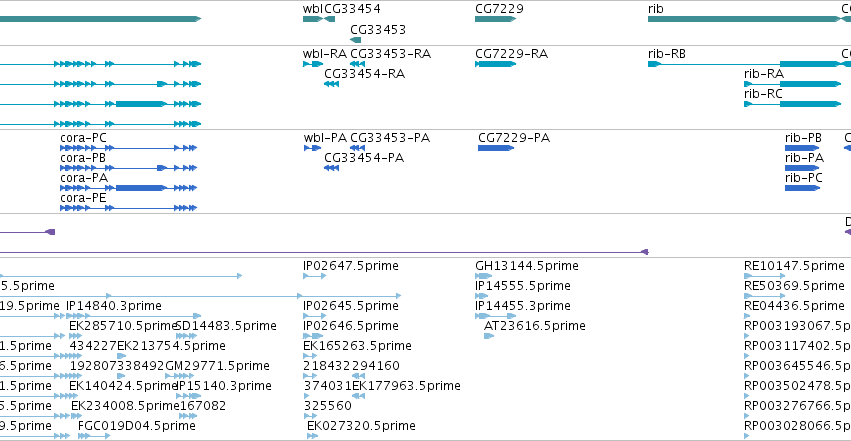This screenshot has width=851, height=441.
Task: Select the CG7229-RA transcript glyph
Action: (496, 64)
